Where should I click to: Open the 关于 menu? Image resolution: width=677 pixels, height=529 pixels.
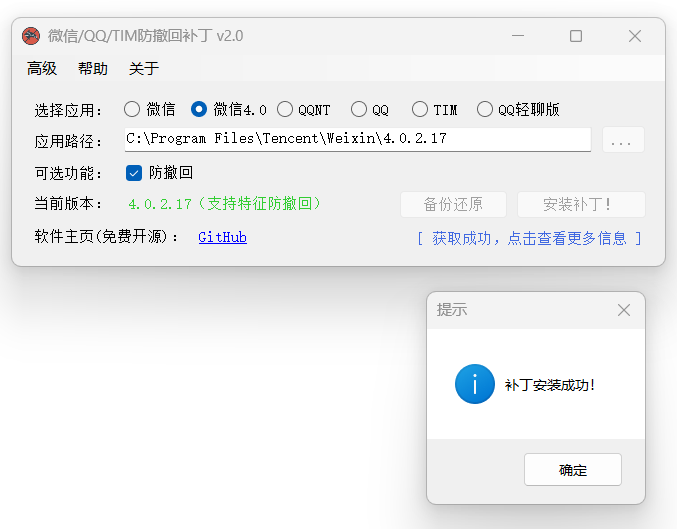click(x=144, y=69)
